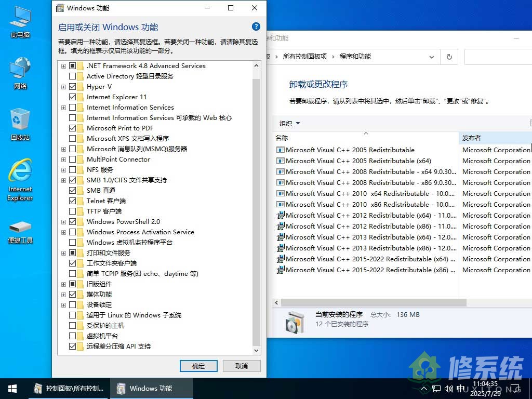Viewport: 532px width, 399px height.
Task: Enable the TFTP 客户端 checkbox
Action: click(x=73, y=211)
